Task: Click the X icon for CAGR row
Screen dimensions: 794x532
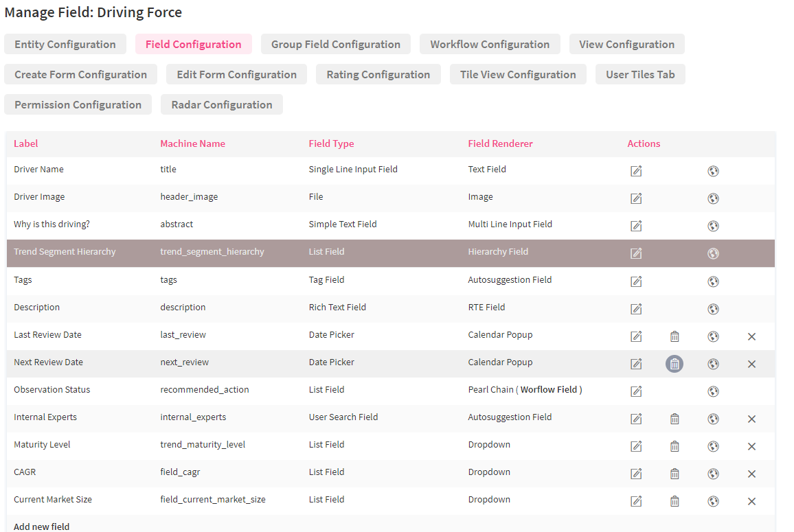Action: 751,474
